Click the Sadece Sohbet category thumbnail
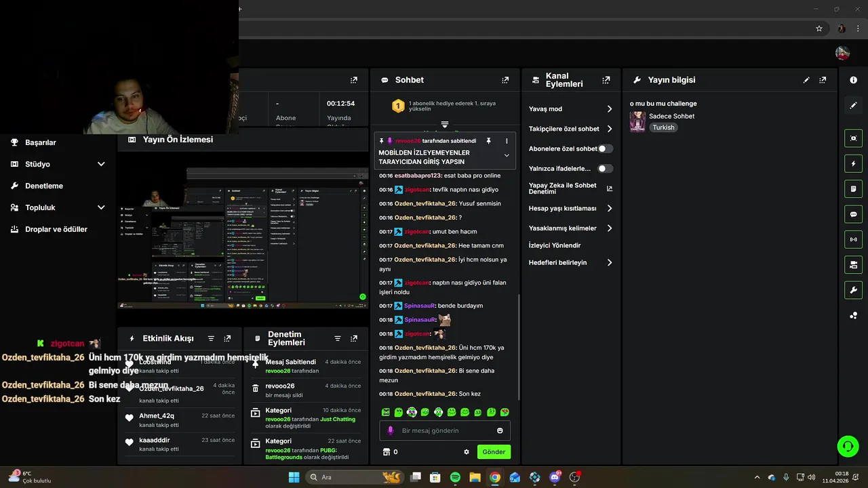This screenshot has width=868, height=488. click(x=637, y=121)
